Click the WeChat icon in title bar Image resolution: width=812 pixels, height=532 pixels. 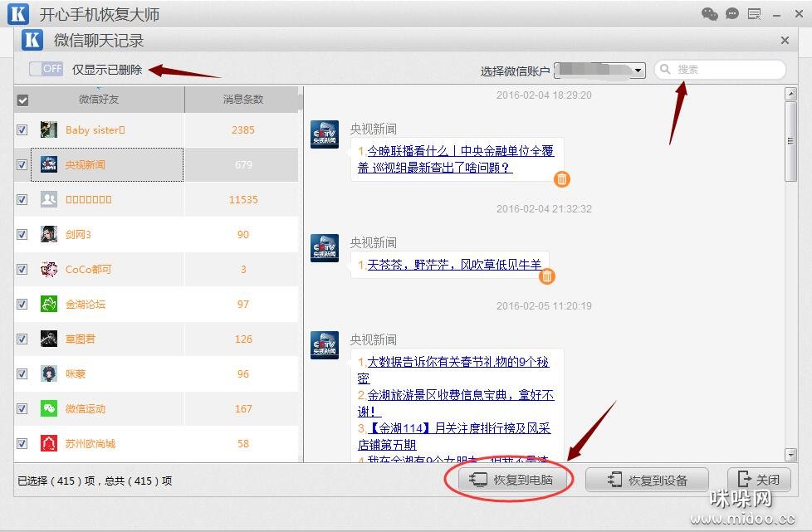click(710, 14)
